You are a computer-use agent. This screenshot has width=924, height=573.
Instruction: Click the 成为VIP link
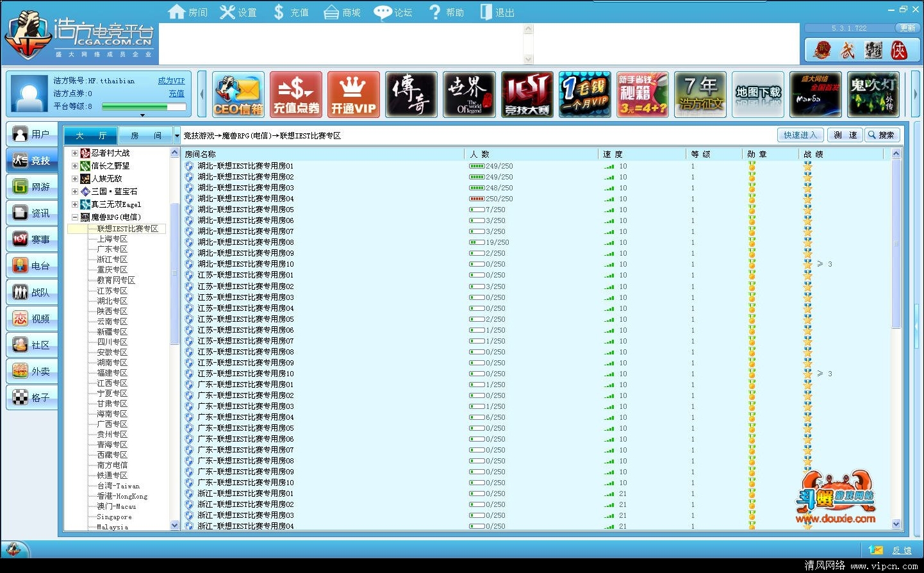(171, 81)
